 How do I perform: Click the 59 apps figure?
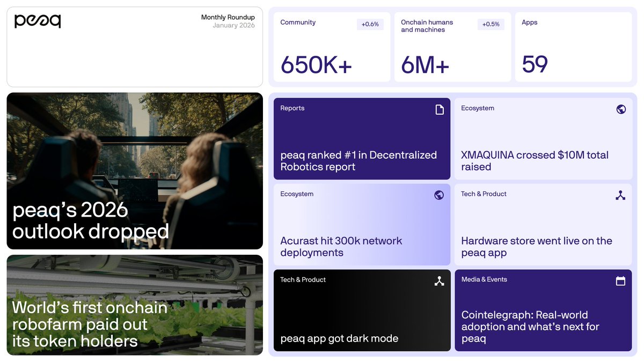coord(535,64)
